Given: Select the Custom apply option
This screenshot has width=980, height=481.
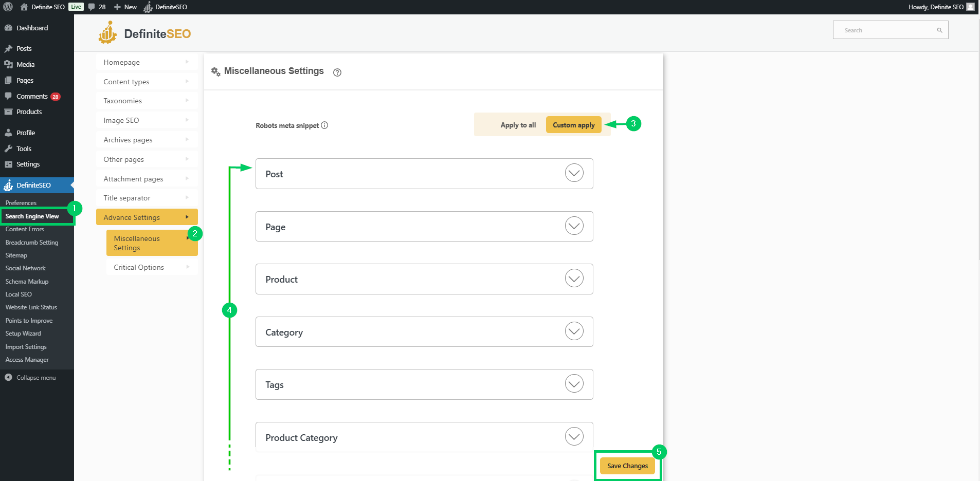Looking at the screenshot, I should (574, 125).
